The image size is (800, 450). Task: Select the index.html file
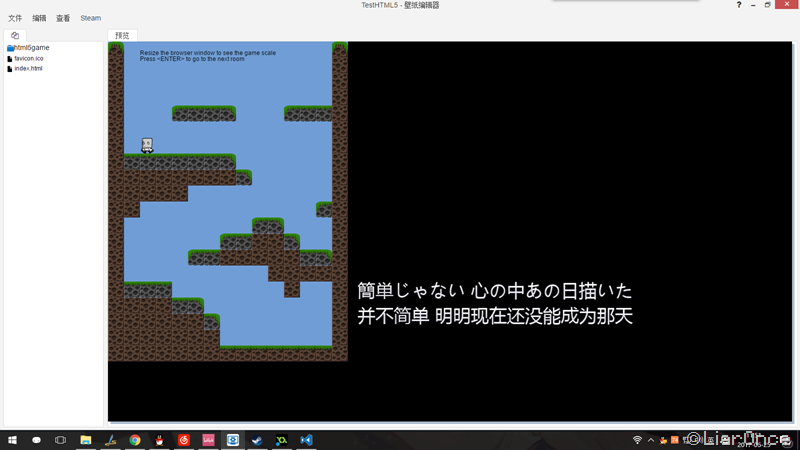pos(24,68)
